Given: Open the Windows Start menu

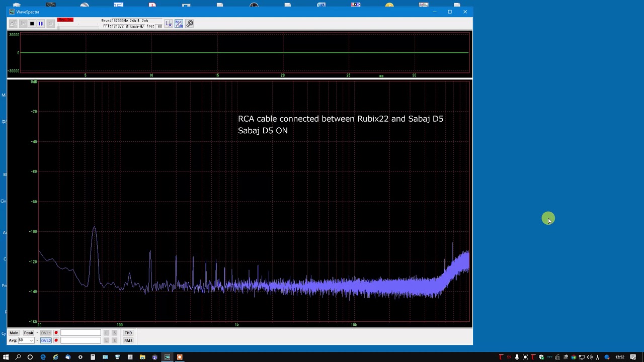Looking at the screenshot, I should click(x=6, y=357).
